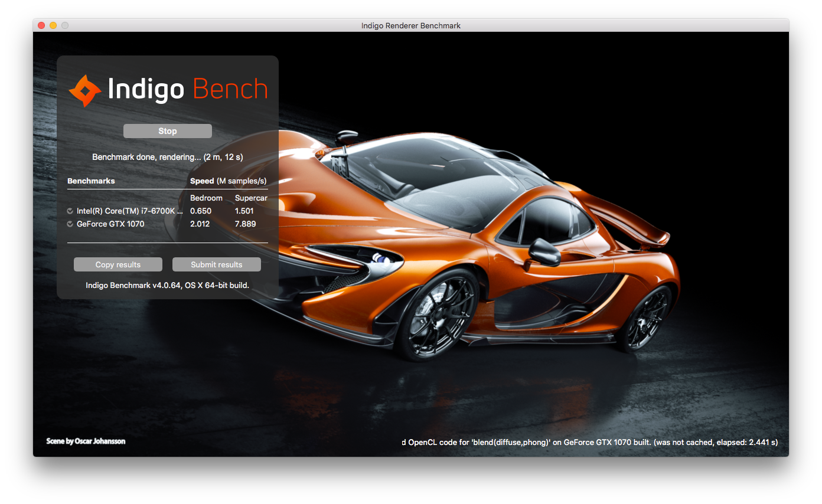The image size is (822, 504).
Task: Click the Submit results button
Action: coord(216,264)
